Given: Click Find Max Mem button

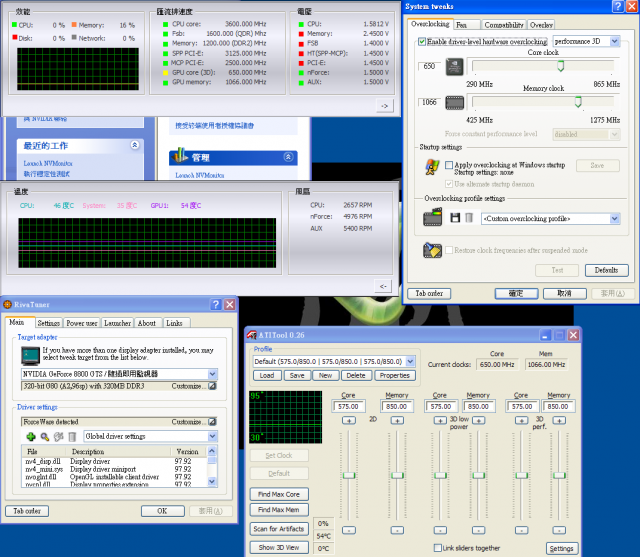Looking at the screenshot, I should (279, 510).
